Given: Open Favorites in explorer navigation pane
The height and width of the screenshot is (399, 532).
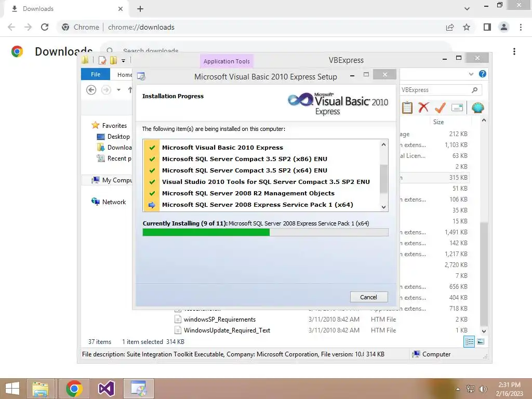Looking at the screenshot, I should pyautogui.click(x=114, y=126).
